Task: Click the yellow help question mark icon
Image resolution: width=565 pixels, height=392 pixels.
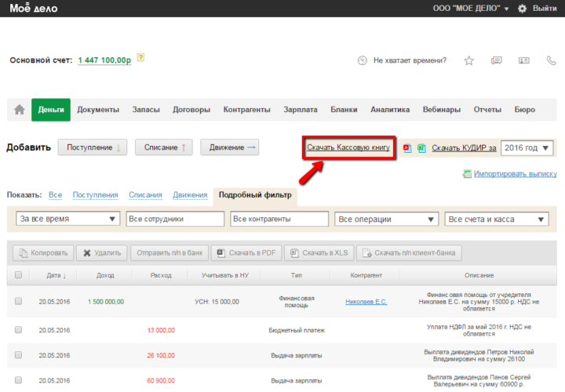Action: tap(140, 57)
